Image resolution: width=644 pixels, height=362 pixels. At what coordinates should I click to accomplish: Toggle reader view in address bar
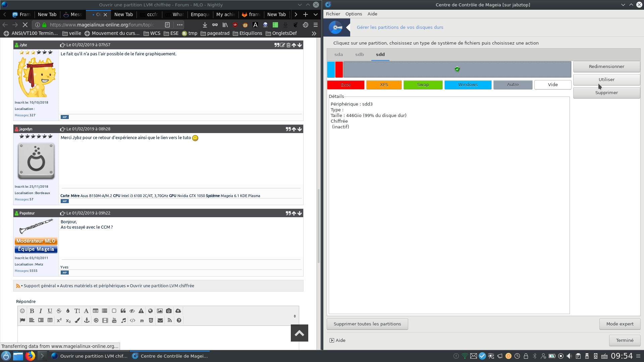(167, 25)
